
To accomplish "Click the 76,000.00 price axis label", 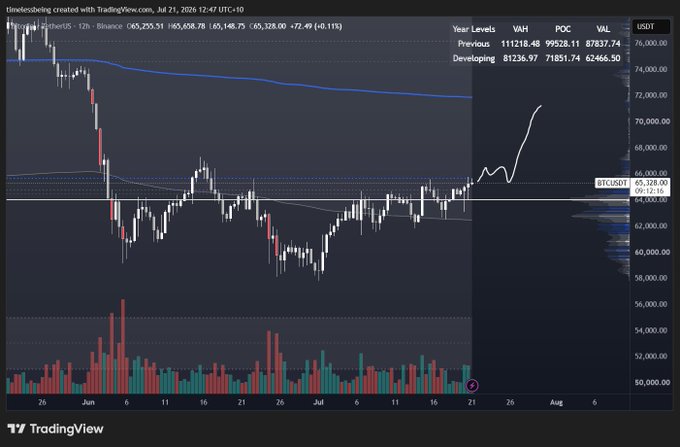I will click(651, 43).
